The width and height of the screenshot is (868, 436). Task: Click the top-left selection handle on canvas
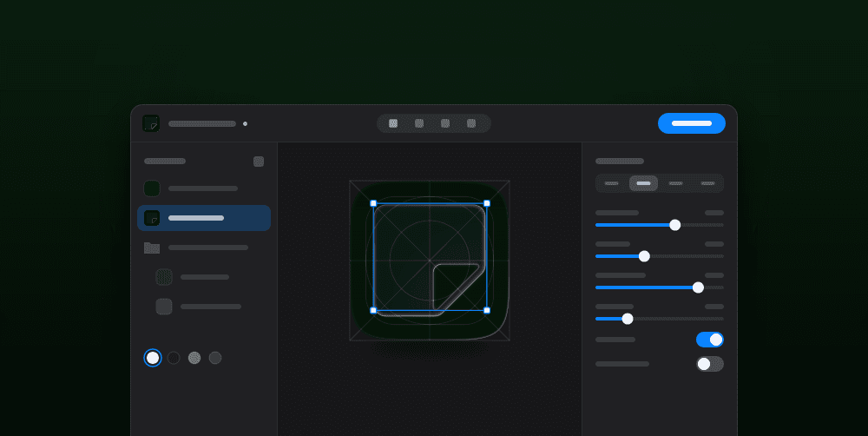point(373,203)
